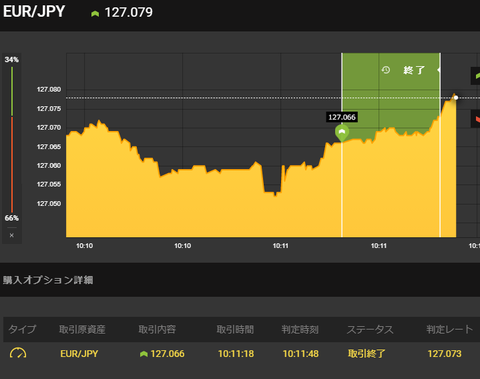Image resolution: width=480 pixels, height=379 pixels.
Task: Click the green up arrow in 取引内容 cell
Action: click(144, 354)
